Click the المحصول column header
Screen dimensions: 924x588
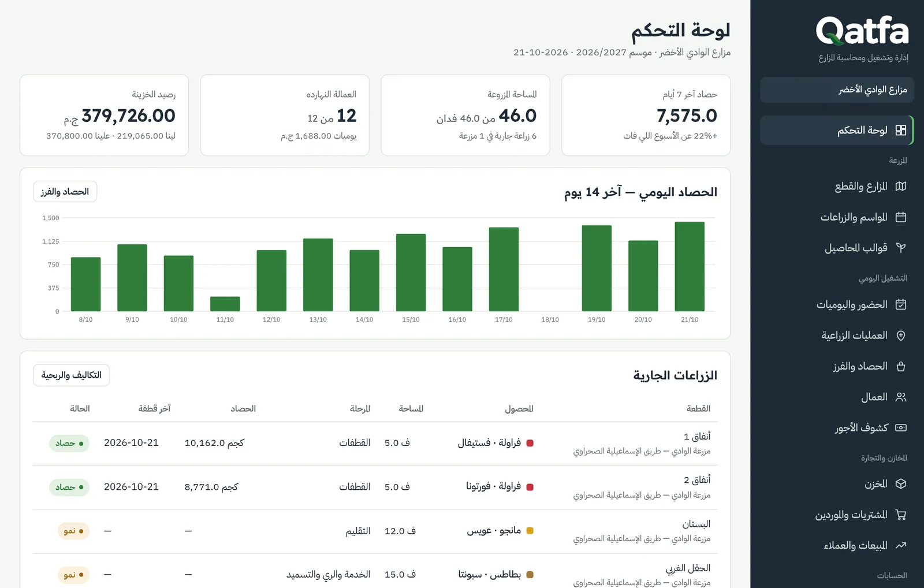pyautogui.click(x=519, y=409)
